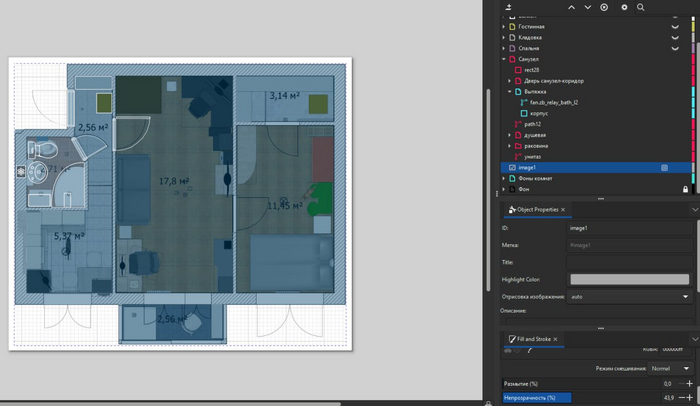Switch to Object Properties tab
The height and width of the screenshot is (406, 700).
537,210
